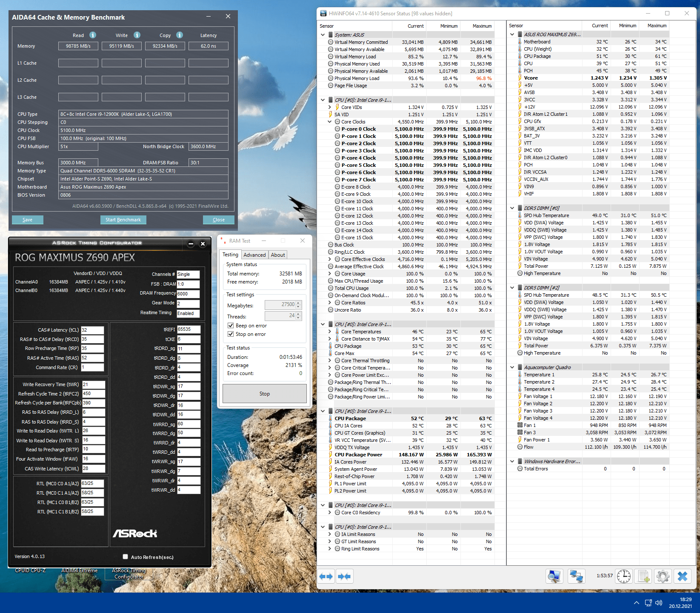
Task: Open the About tab in RAM Test
Action: click(278, 255)
